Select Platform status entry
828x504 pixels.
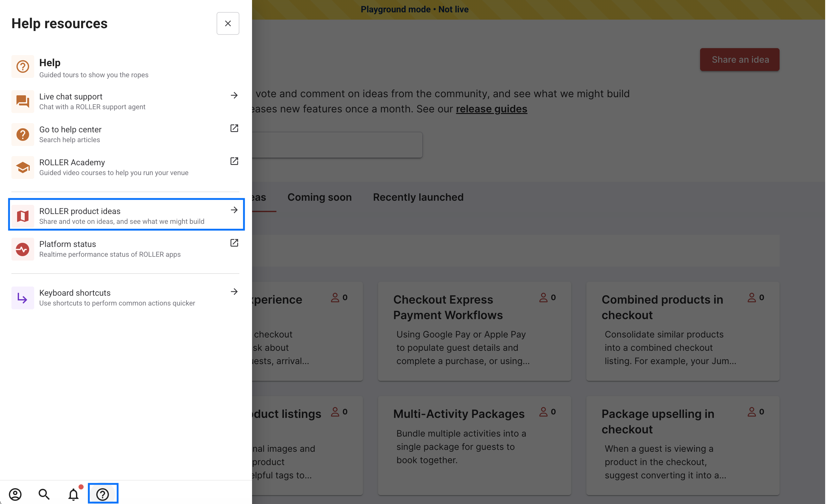click(125, 249)
